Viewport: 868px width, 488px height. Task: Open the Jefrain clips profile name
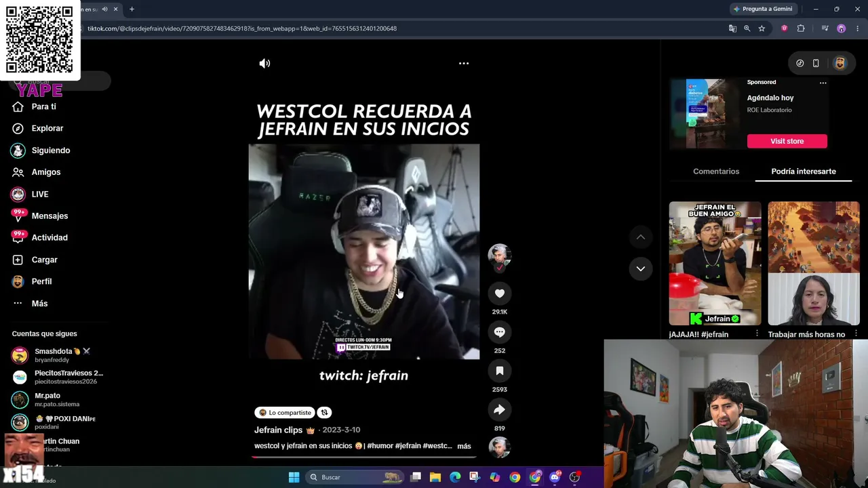279,430
